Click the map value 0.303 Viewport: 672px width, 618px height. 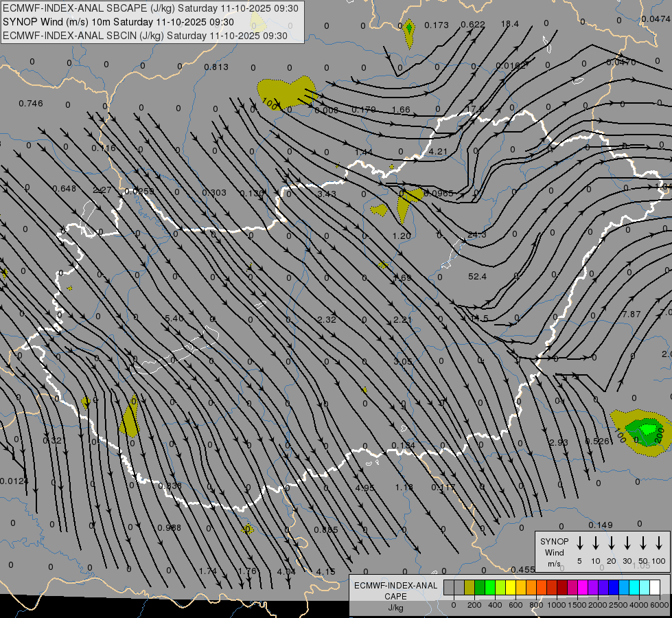coord(214,192)
